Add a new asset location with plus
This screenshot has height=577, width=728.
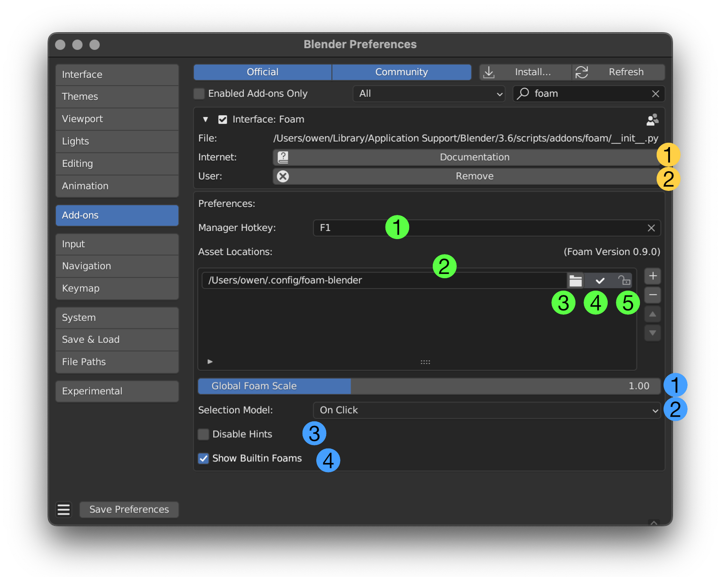(652, 276)
